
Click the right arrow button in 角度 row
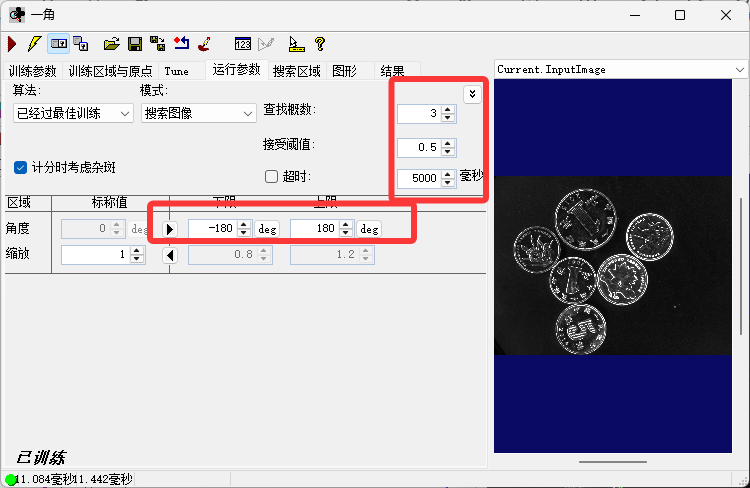click(x=169, y=229)
